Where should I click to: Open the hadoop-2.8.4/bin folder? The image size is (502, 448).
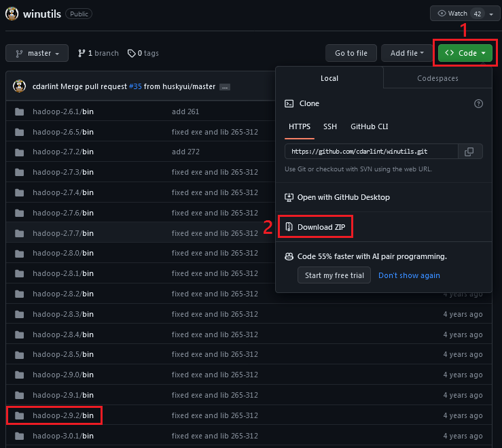(x=63, y=334)
